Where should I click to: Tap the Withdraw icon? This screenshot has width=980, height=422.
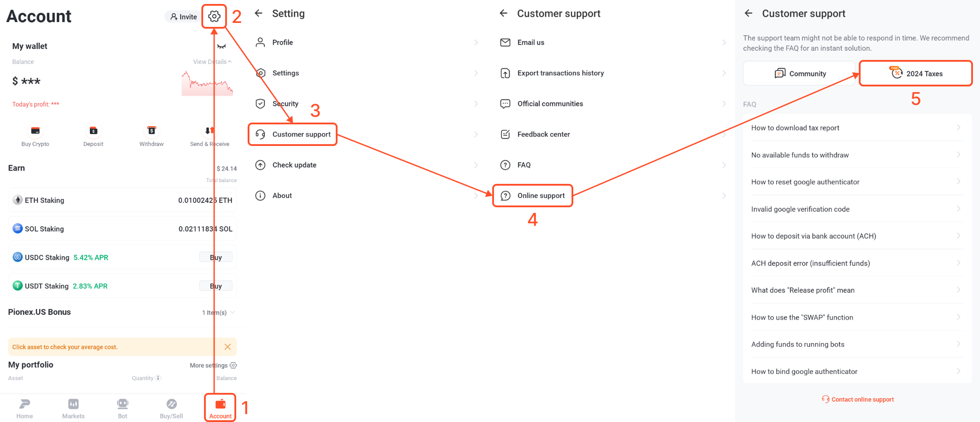coord(151,131)
